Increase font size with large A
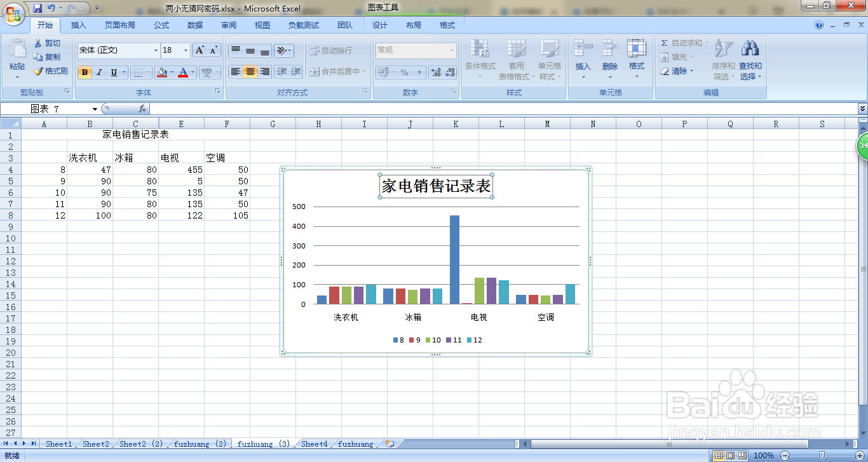This screenshot has height=462, width=868. pyautogui.click(x=200, y=50)
